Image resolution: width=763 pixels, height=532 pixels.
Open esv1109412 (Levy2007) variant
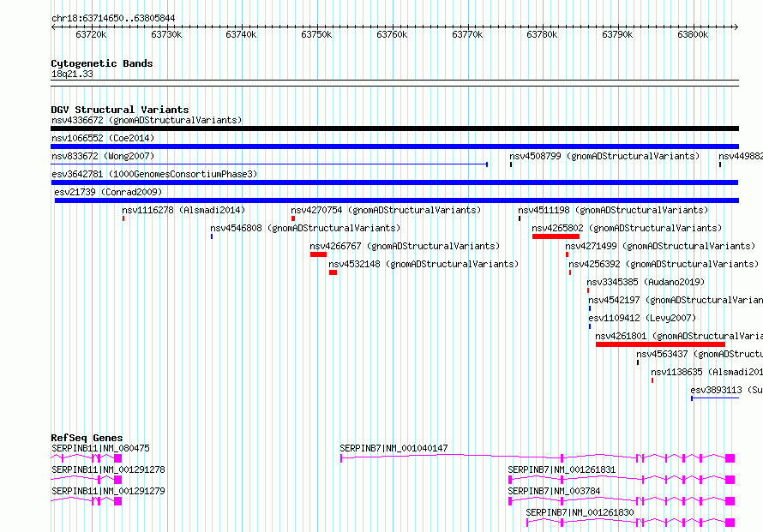pos(642,318)
